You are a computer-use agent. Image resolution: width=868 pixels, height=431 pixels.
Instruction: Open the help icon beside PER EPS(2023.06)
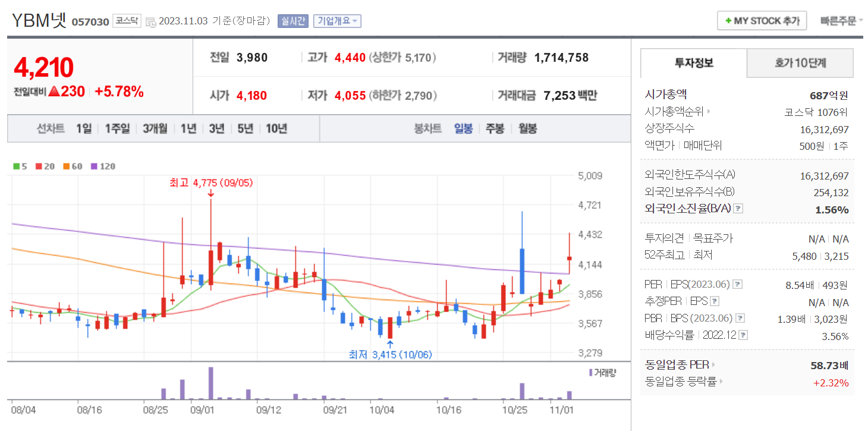click(x=737, y=285)
